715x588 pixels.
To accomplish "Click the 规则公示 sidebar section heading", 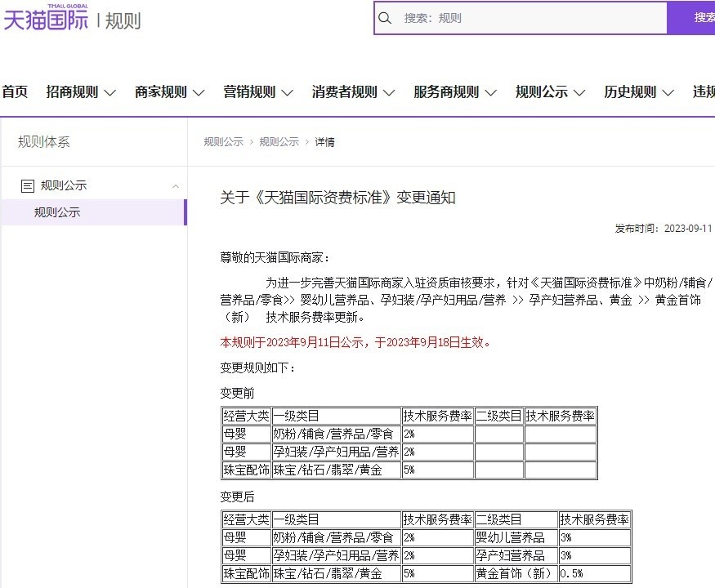I will [64, 185].
